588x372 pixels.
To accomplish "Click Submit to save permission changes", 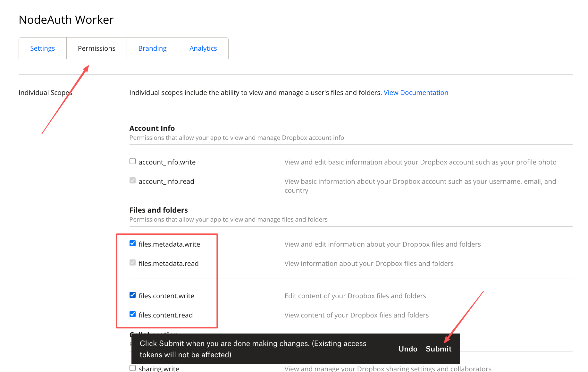I will click(438, 349).
